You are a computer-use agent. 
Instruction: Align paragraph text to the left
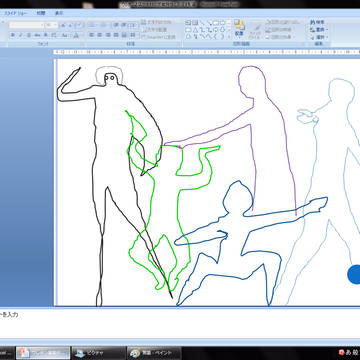coord(92,35)
